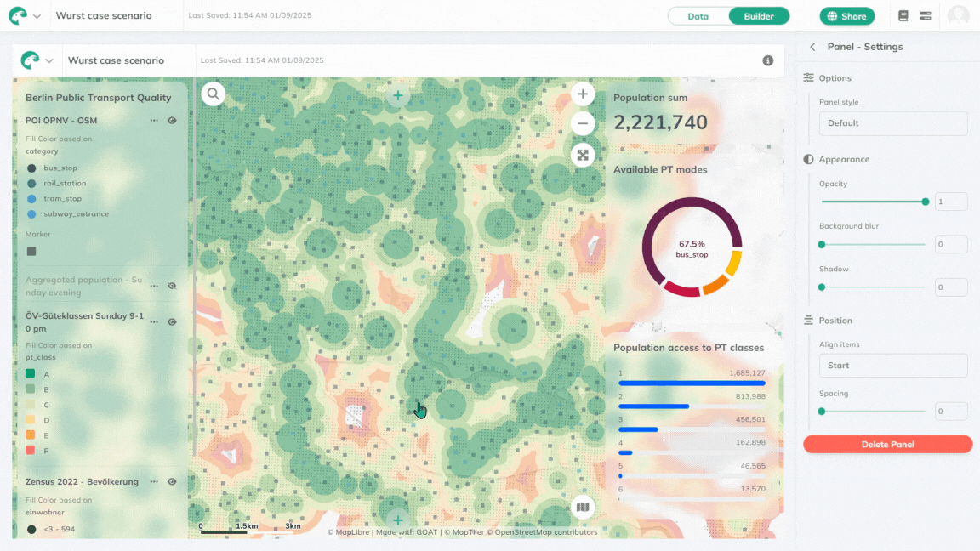Hide the Zensus 2022 - Bevölkerung layer

[172, 481]
